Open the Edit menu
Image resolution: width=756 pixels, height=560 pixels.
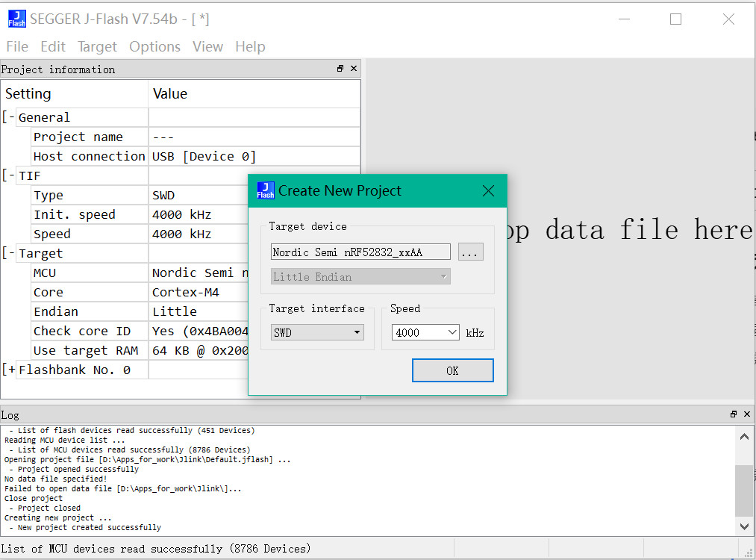click(x=53, y=46)
